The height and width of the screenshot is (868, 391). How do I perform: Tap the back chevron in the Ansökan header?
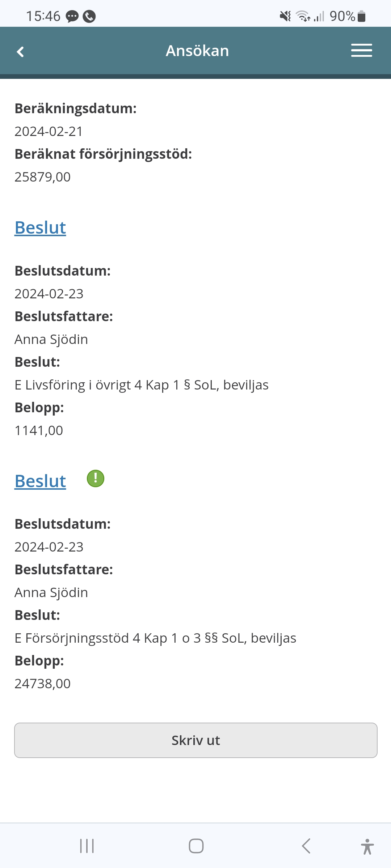tap(20, 52)
